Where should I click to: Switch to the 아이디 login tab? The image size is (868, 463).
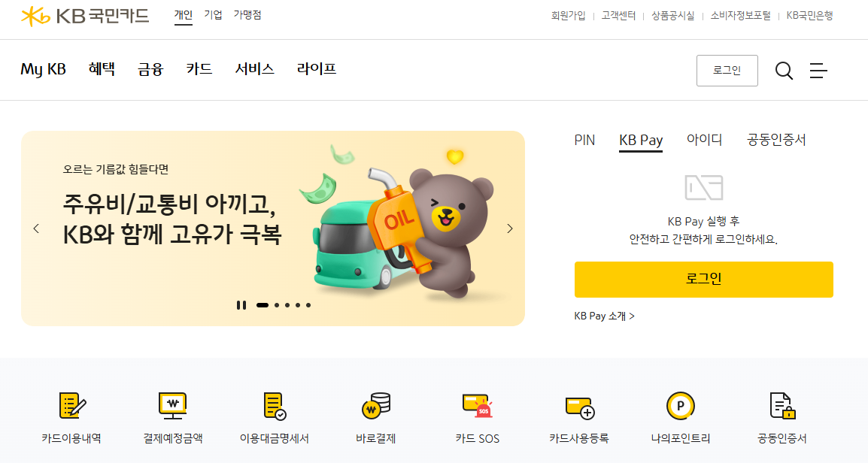[704, 140]
